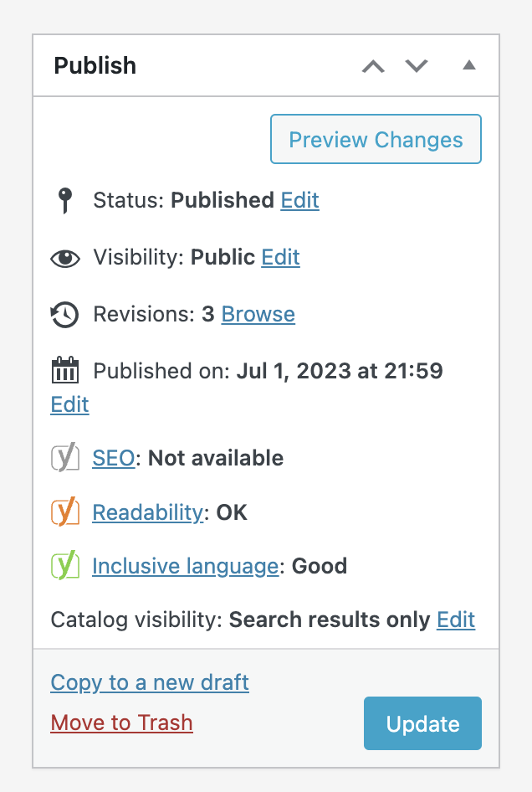This screenshot has width=532, height=792.
Task: Collapse Publish panel using triangle toggle
Action: coord(469,64)
